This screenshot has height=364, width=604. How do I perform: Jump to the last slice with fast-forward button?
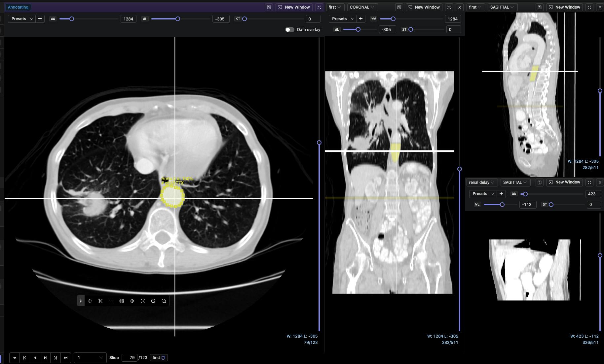pos(66,358)
